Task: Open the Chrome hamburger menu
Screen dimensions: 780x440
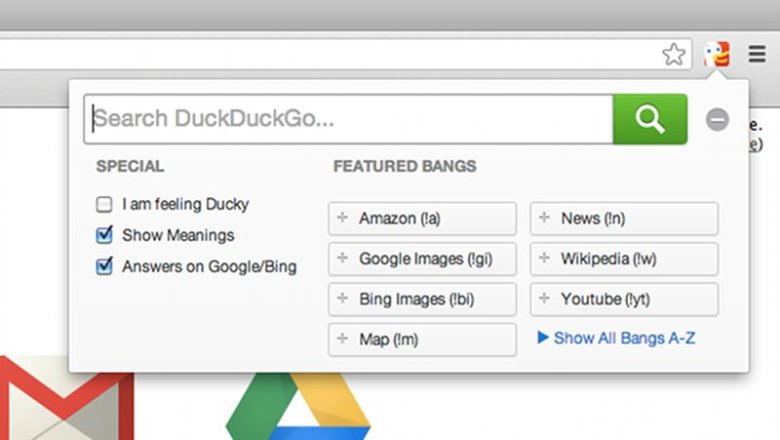Action: [x=757, y=54]
